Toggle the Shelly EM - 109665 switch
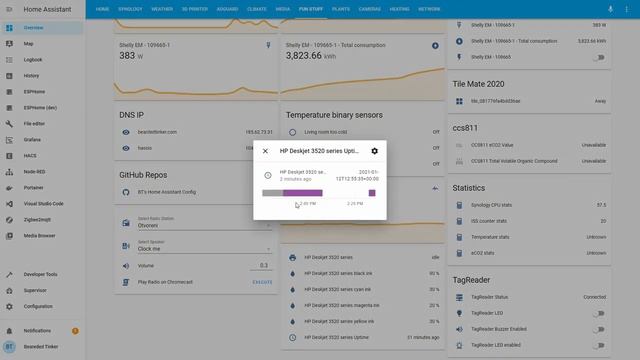The width and height of the screenshot is (640, 360). coord(599,57)
